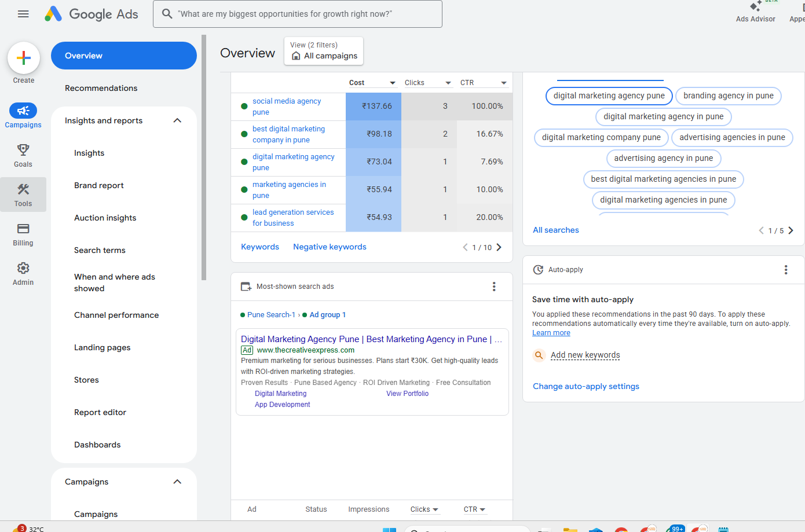Open the View filters All campaigns selector
This screenshot has width=805, height=532.
[x=324, y=51]
